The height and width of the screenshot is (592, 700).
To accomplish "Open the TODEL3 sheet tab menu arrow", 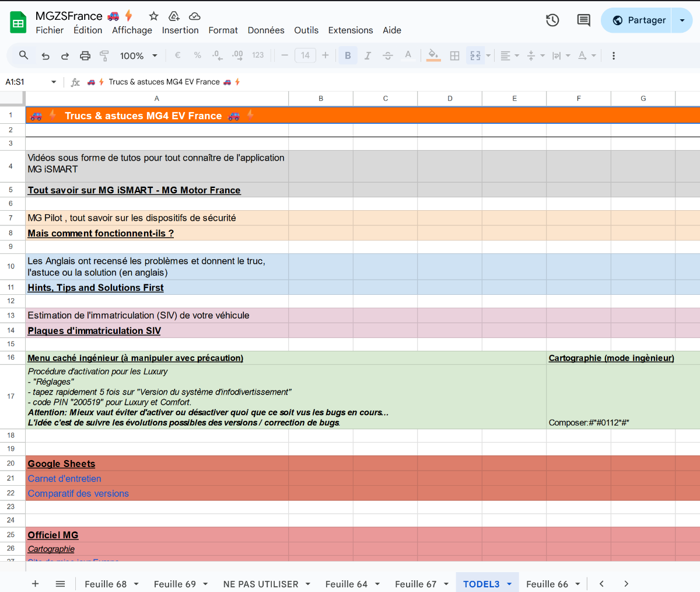I will (x=509, y=584).
